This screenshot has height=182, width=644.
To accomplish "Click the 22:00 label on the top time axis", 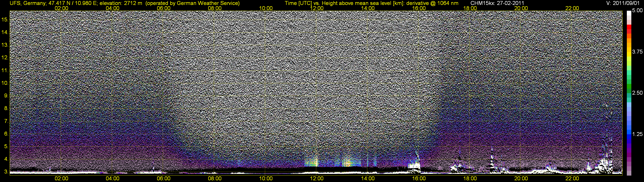I will 572,8.
